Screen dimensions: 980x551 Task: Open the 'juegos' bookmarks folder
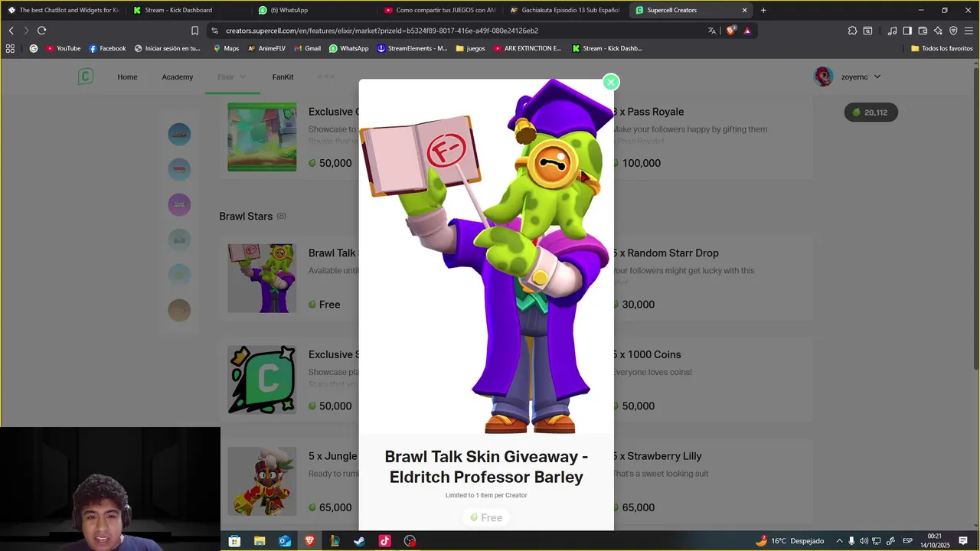coord(470,48)
